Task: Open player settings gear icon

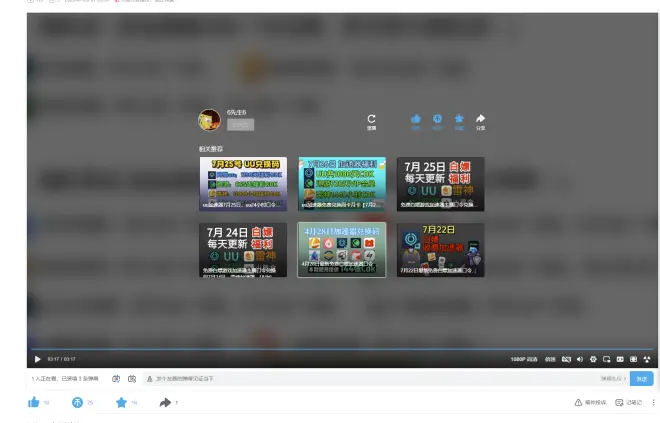Action: pos(593,359)
